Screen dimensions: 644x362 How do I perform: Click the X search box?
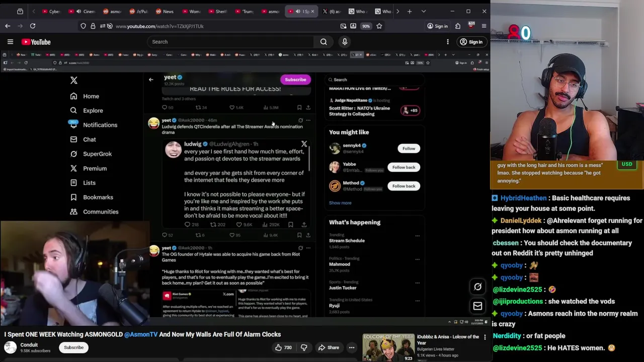point(375,79)
